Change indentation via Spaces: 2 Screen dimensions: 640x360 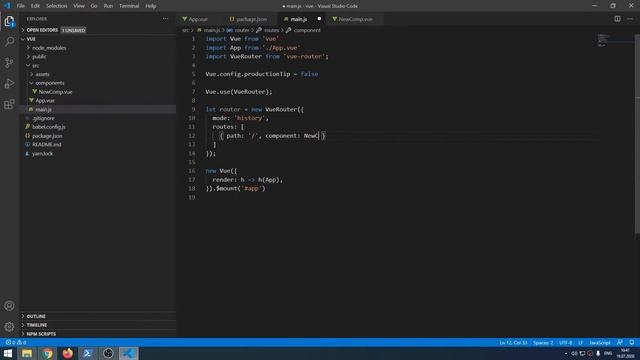click(543, 342)
